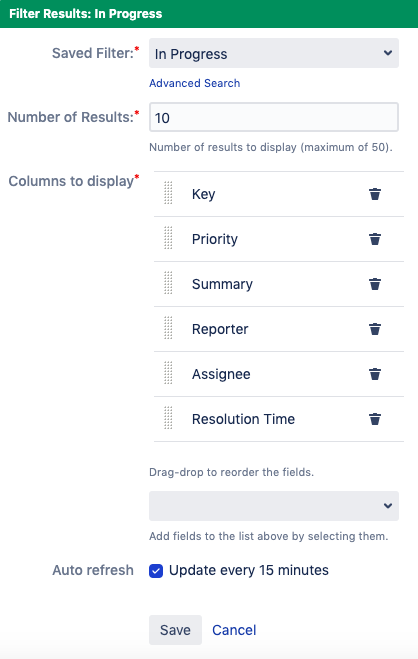
Task: Select the grip handle for Summary
Action: [x=168, y=283]
